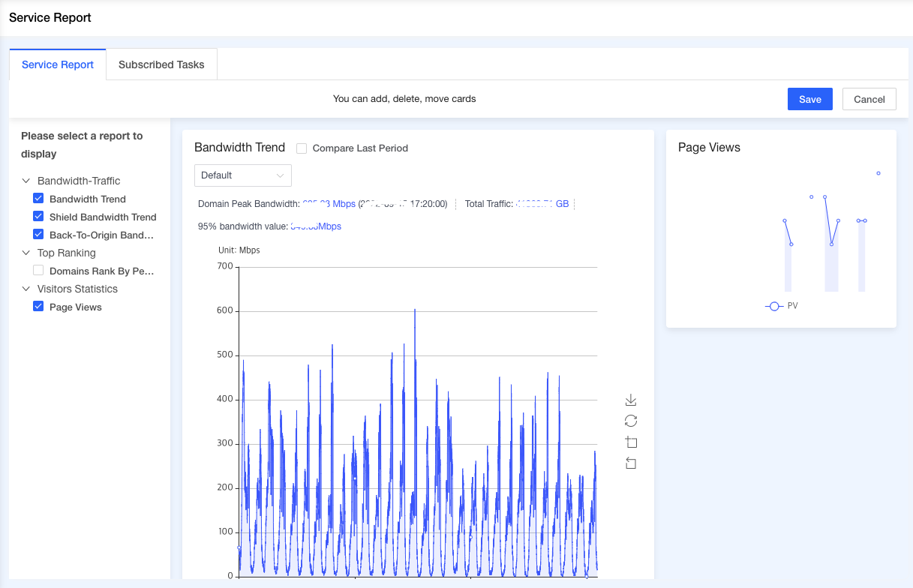Uncheck the Back-To-Origin Band... checkbox
The image size is (913, 588).
(x=38, y=235)
